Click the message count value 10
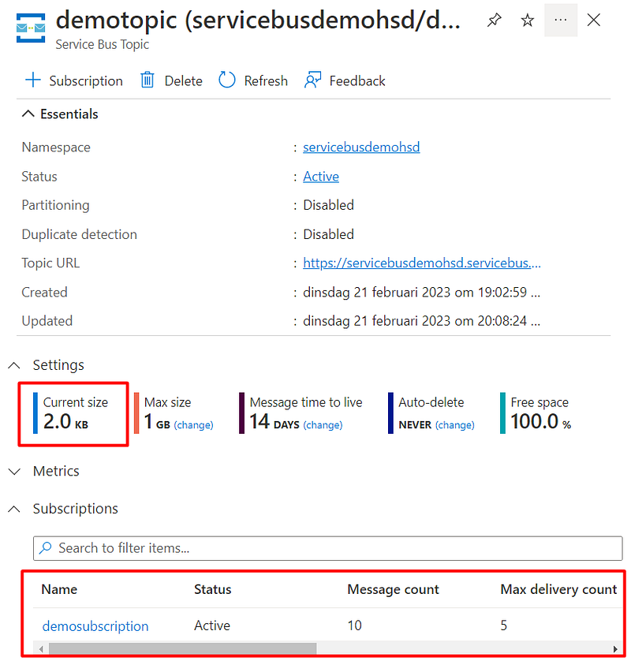 point(354,625)
